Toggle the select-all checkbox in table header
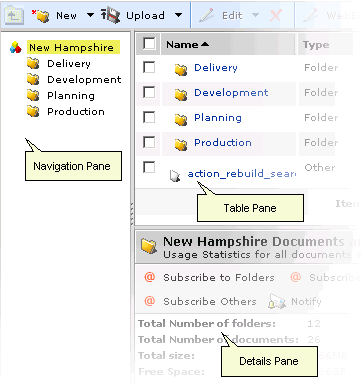The image size is (363, 388). [149, 43]
